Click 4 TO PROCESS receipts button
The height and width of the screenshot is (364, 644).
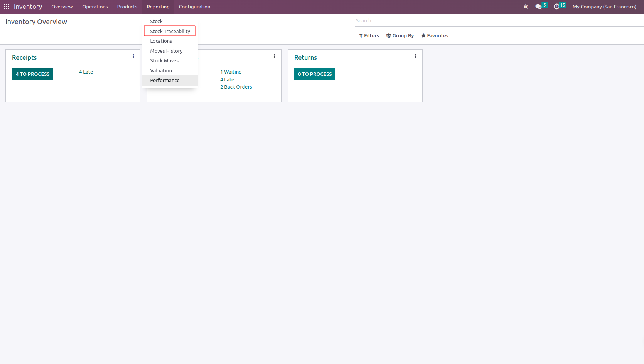tap(33, 74)
